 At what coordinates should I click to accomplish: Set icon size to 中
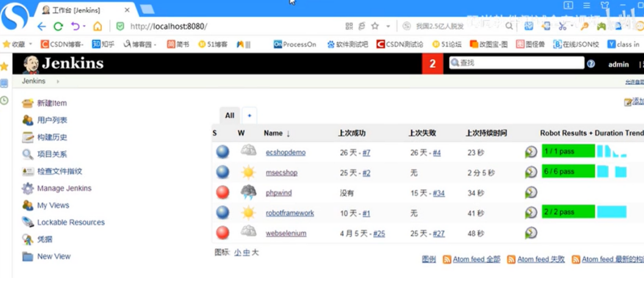tap(246, 252)
